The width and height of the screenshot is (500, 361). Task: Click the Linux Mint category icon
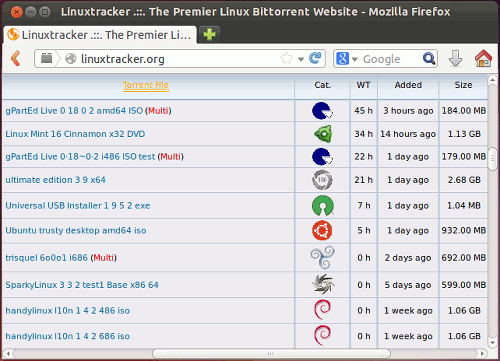(323, 134)
